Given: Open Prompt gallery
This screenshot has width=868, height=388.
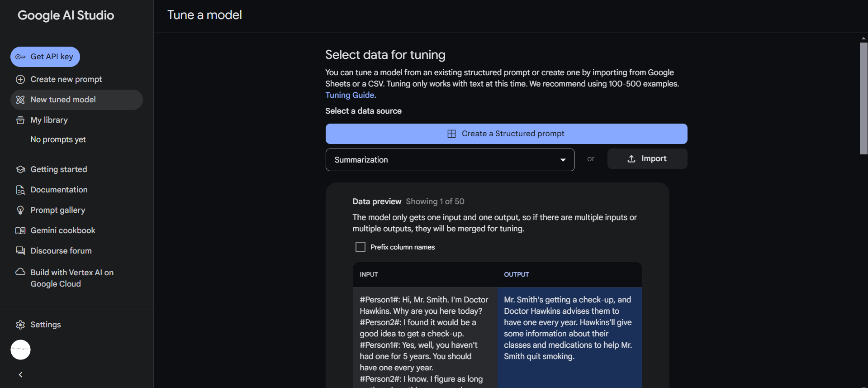Looking at the screenshot, I should pos(76,210).
